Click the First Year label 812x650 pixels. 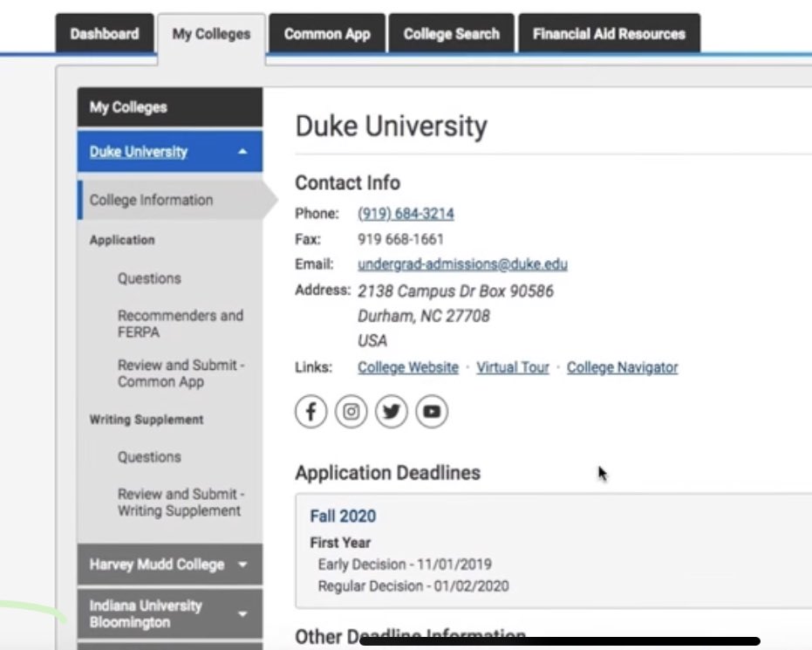click(x=340, y=543)
